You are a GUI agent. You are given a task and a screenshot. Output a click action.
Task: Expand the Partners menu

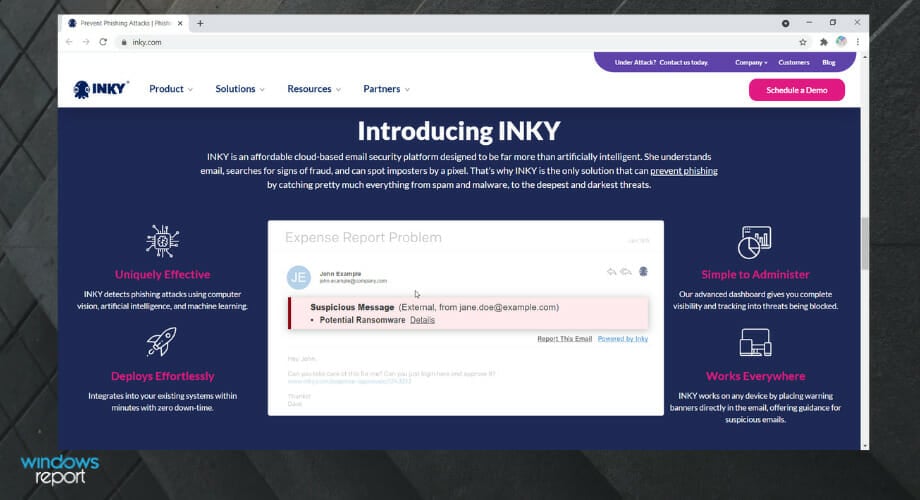(x=386, y=89)
